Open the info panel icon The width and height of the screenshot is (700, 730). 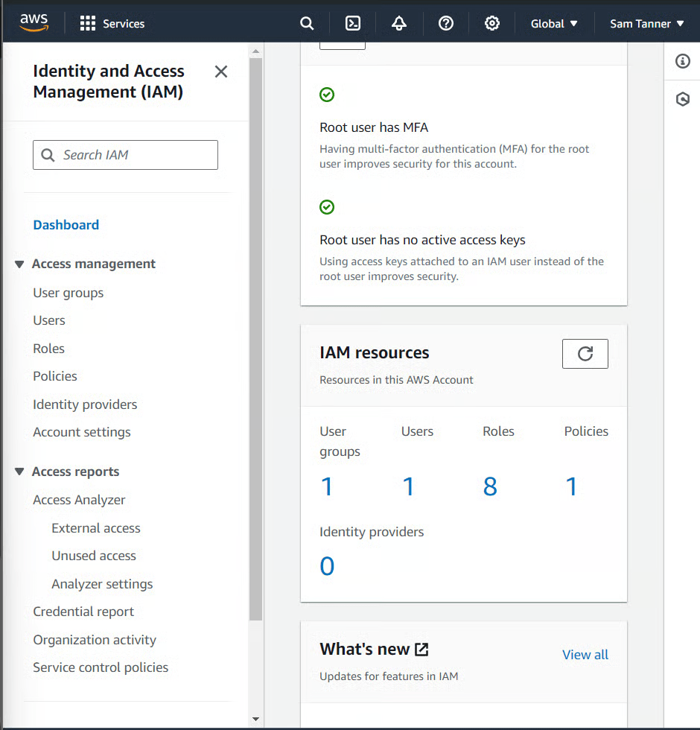coord(682,61)
